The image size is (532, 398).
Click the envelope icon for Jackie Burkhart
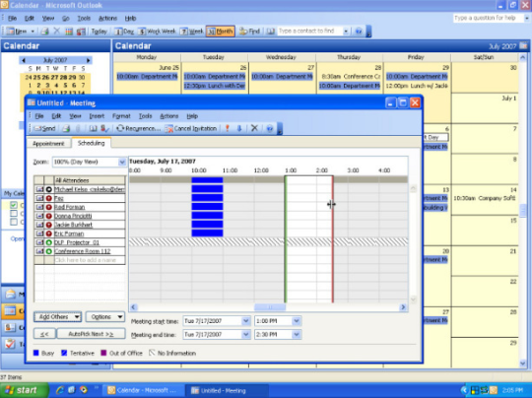point(39,225)
